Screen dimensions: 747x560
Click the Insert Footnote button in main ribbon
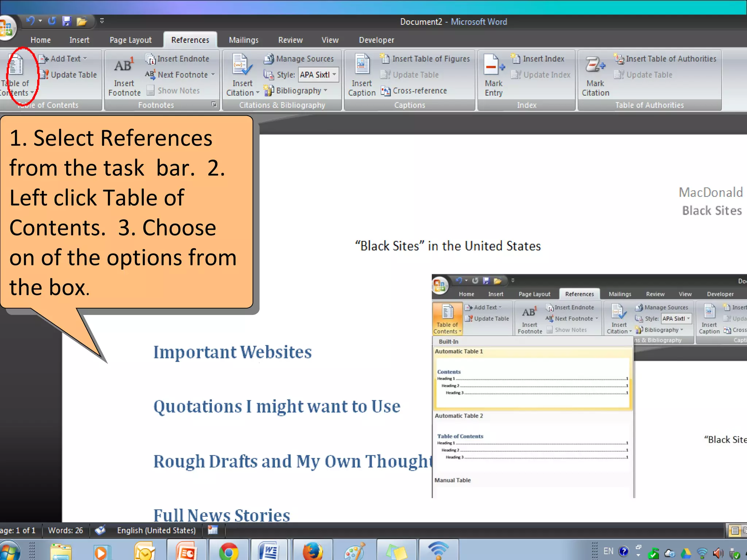(x=124, y=75)
